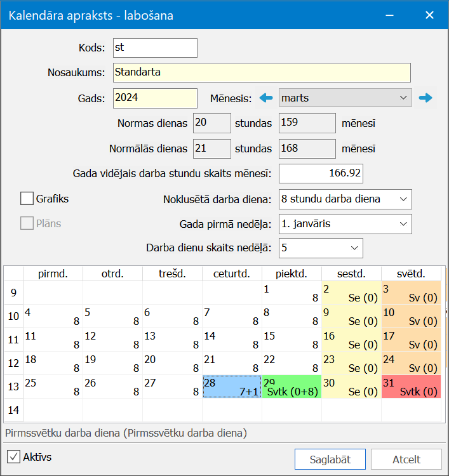The image size is (449, 476).
Task: Click the Saglabāt button
Action: 330,459
